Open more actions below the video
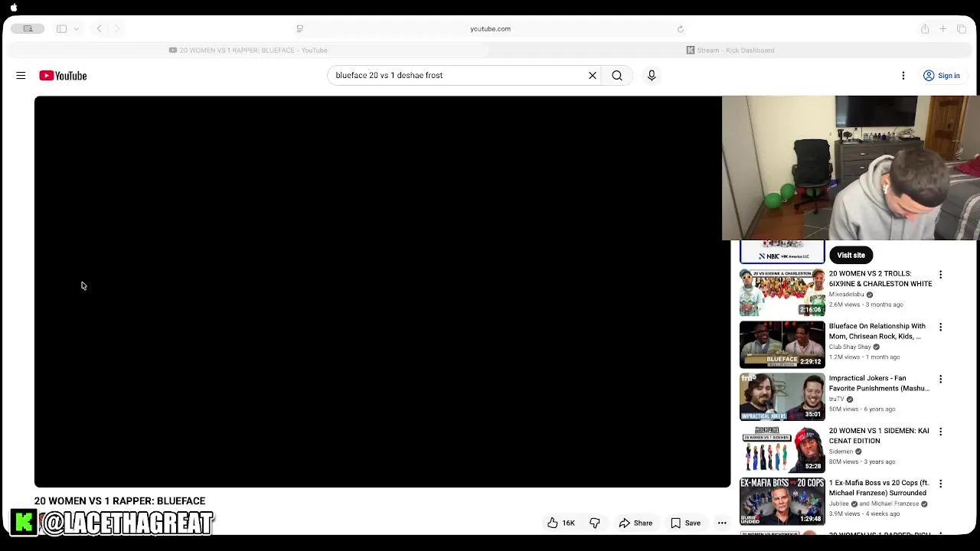 722,523
